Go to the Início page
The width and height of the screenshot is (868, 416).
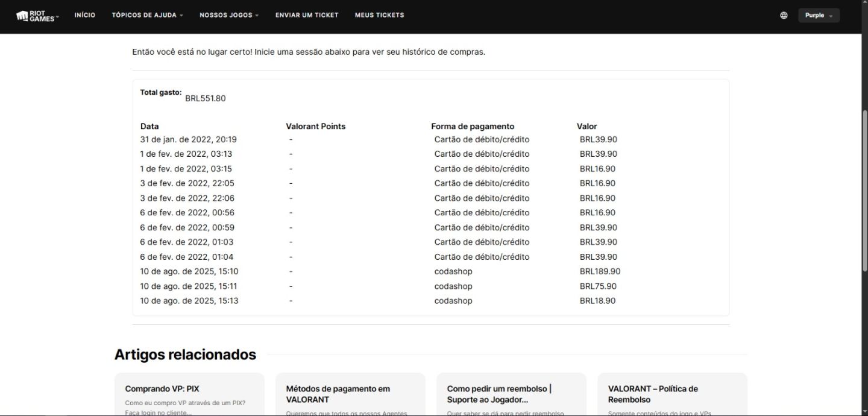85,15
